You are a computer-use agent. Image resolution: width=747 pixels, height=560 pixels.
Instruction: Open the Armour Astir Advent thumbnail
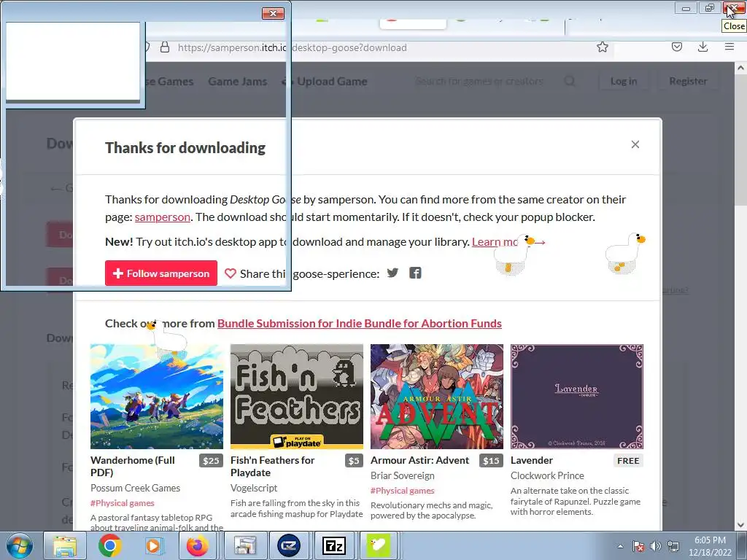click(x=437, y=396)
